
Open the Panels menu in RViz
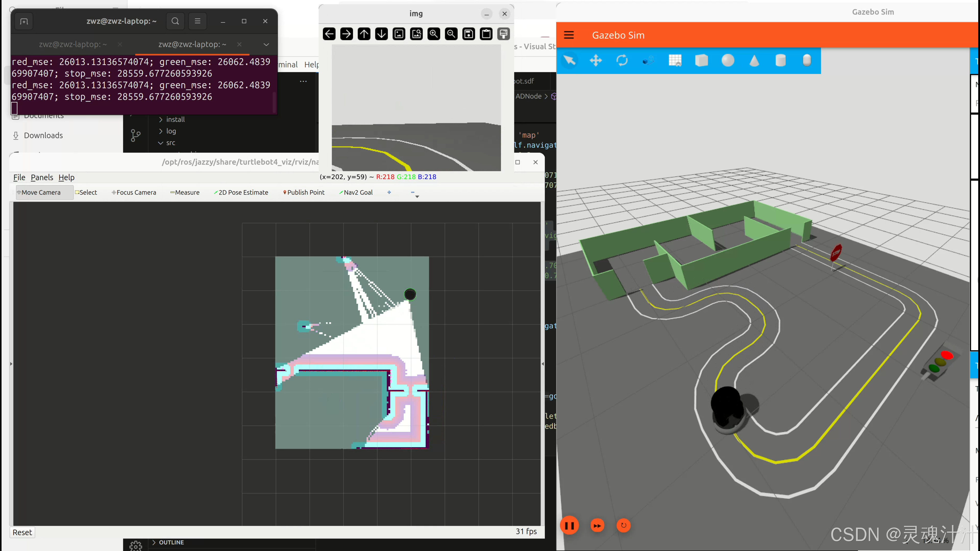[x=42, y=178]
